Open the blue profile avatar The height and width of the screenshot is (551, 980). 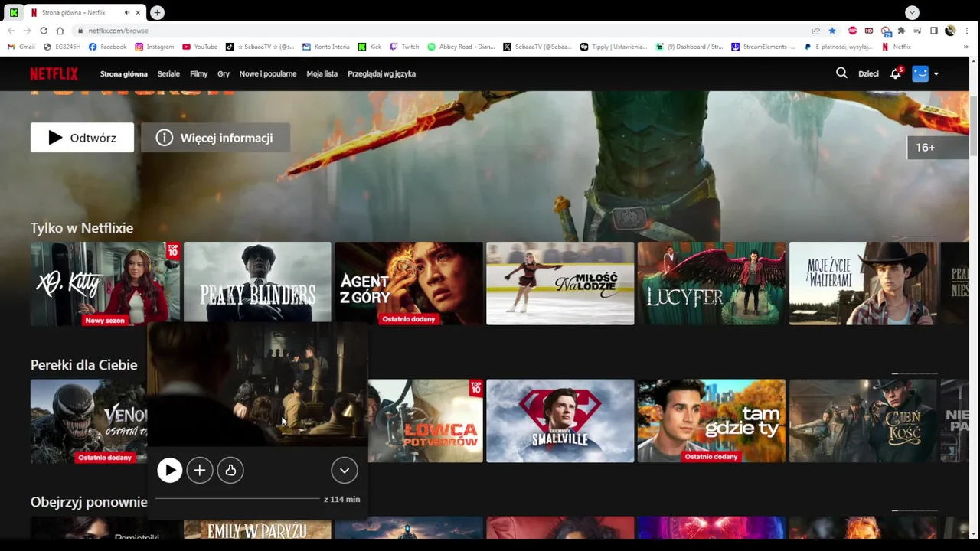pyautogui.click(x=920, y=73)
